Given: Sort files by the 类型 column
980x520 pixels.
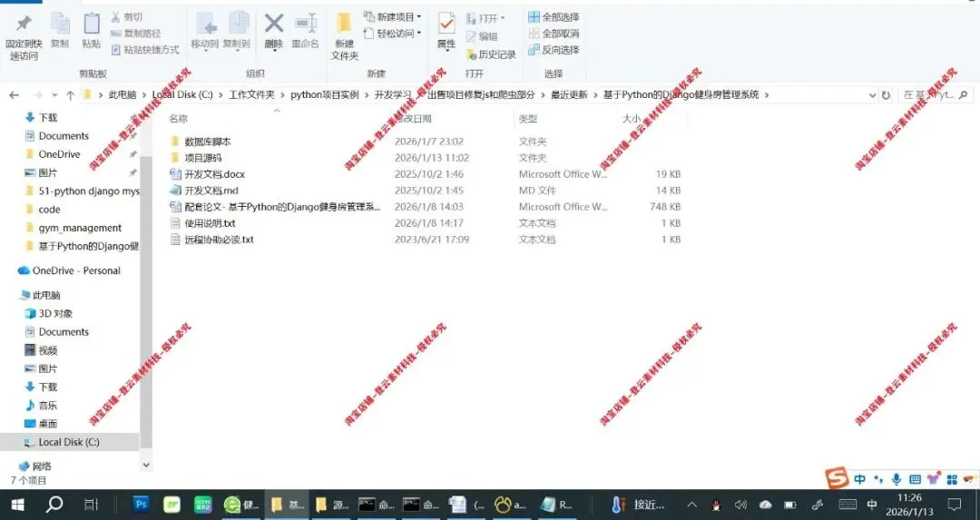Looking at the screenshot, I should coord(527,118).
